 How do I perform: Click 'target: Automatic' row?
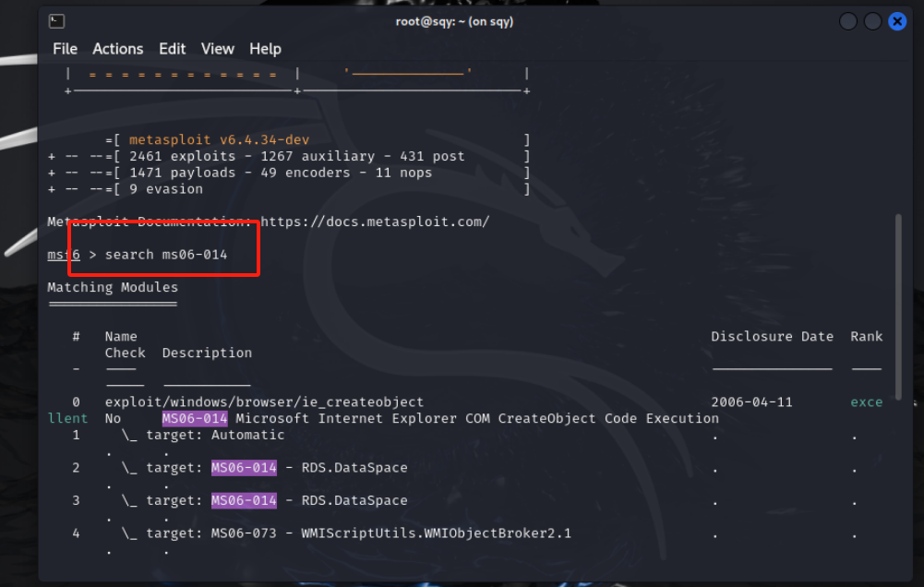coord(215,435)
